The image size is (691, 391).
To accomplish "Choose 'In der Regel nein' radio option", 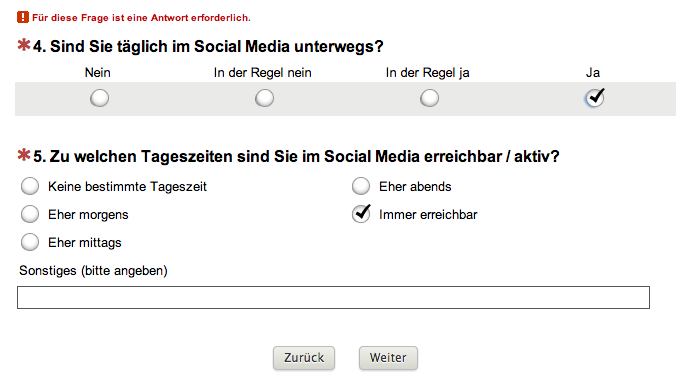I will click(x=264, y=98).
